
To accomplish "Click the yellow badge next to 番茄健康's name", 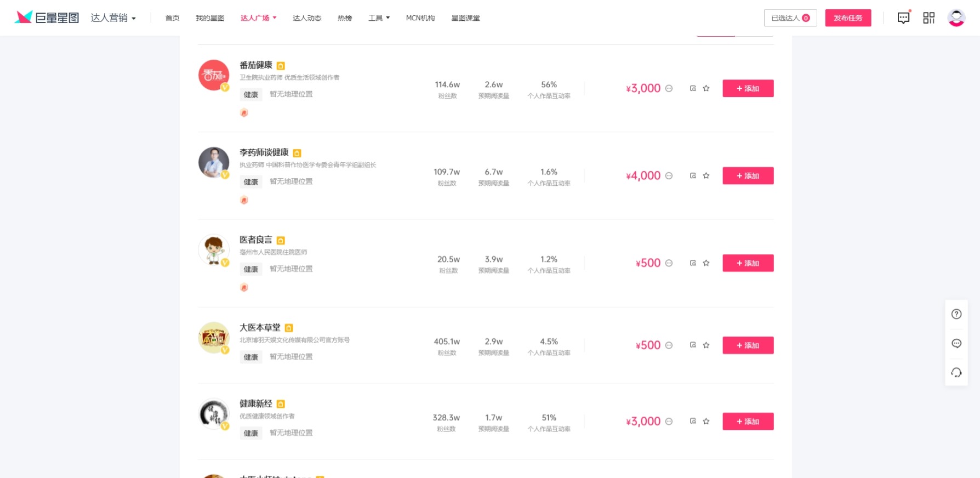I will [x=280, y=65].
